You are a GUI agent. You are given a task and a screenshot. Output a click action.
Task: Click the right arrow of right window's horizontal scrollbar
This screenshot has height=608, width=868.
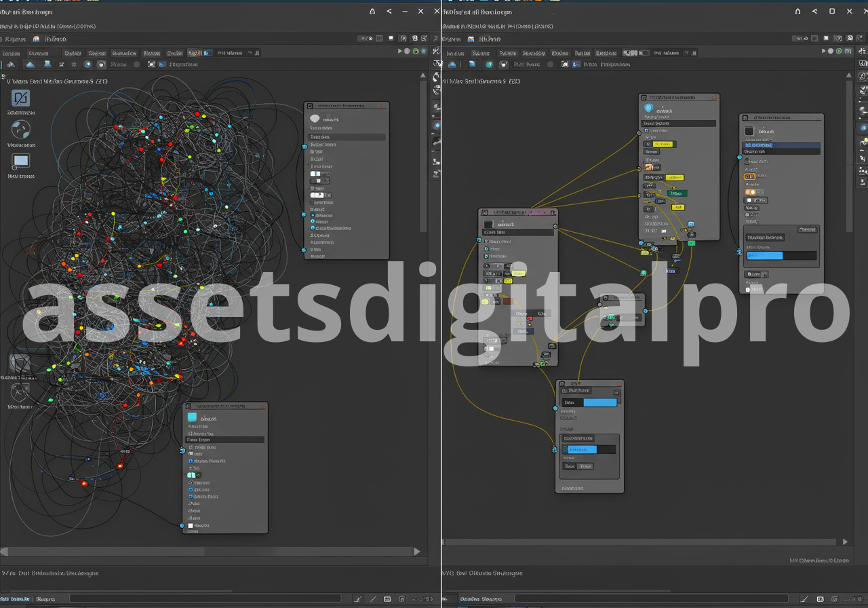845,541
